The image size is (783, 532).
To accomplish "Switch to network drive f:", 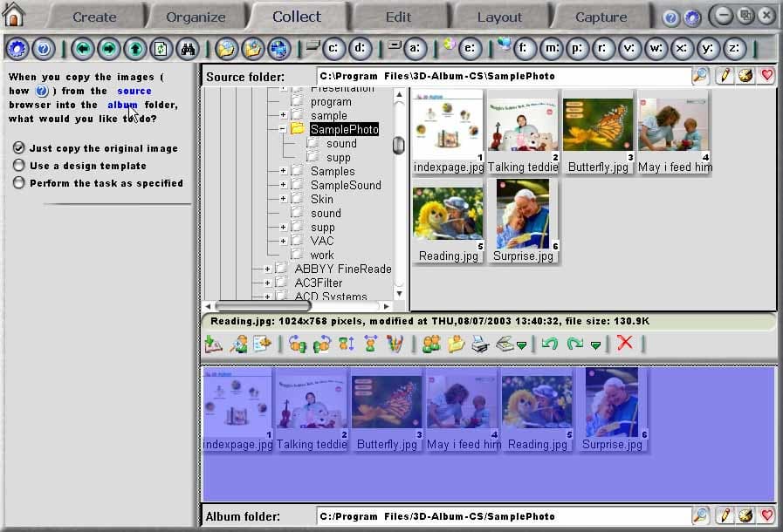I will click(524, 49).
